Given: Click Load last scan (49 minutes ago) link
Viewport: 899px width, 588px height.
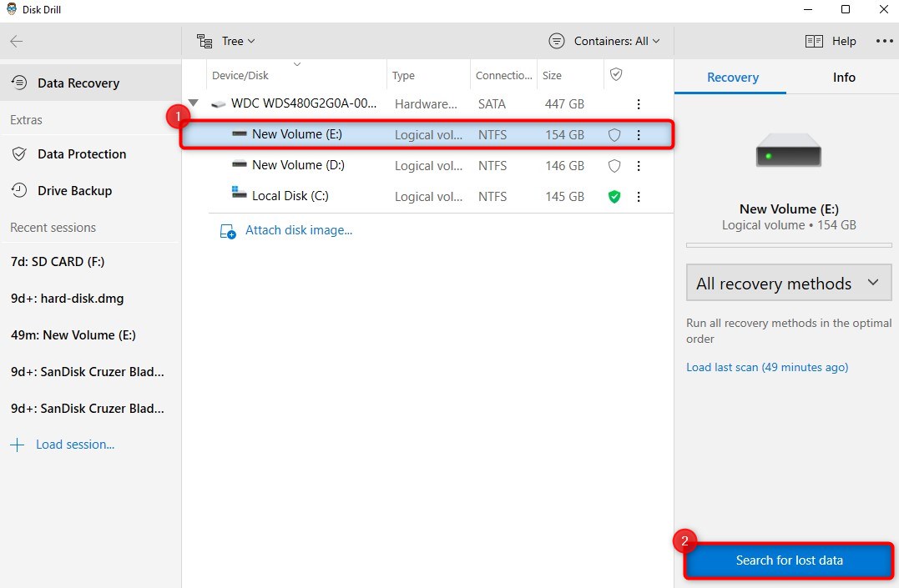Looking at the screenshot, I should tap(767, 367).
